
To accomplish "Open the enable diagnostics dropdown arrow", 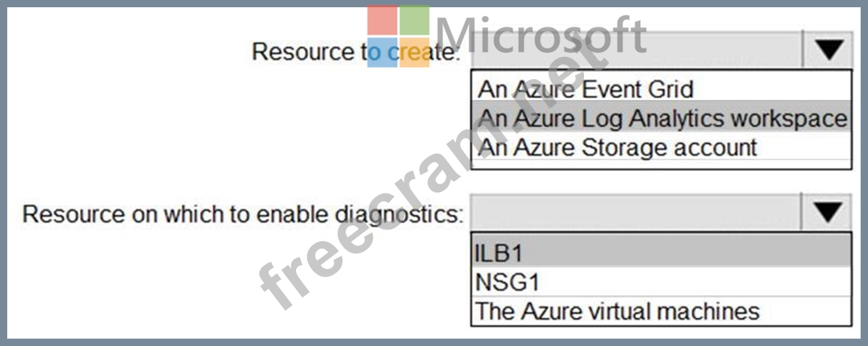I will coord(828,213).
